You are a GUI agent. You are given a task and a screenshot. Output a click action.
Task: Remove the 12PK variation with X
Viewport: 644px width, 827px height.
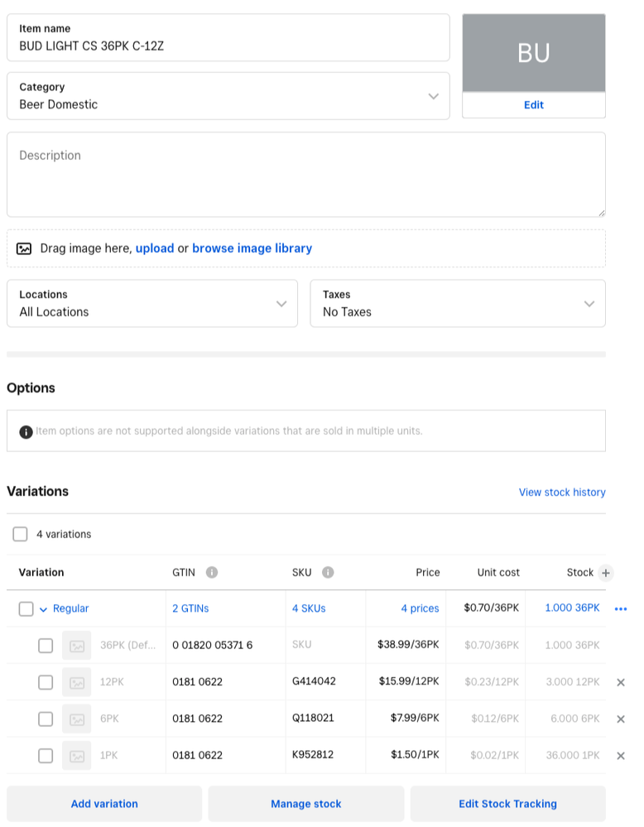621,682
